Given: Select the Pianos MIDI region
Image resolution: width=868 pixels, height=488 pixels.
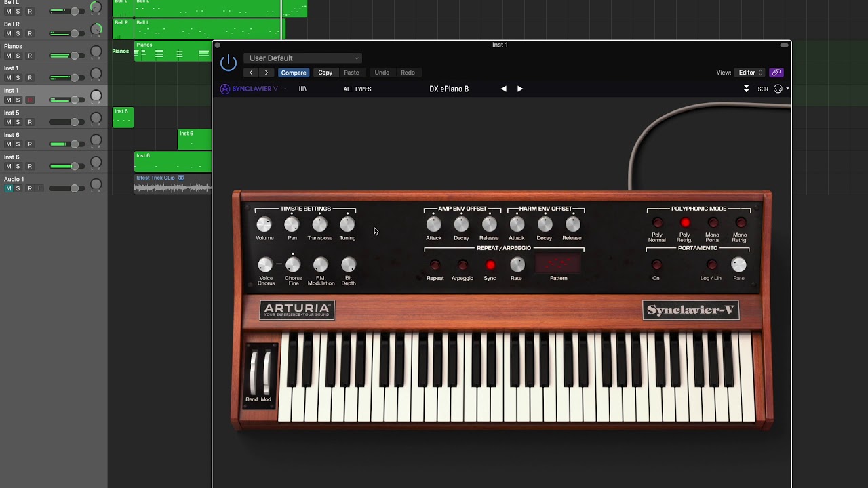Looking at the screenshot, I should point(173,51).
